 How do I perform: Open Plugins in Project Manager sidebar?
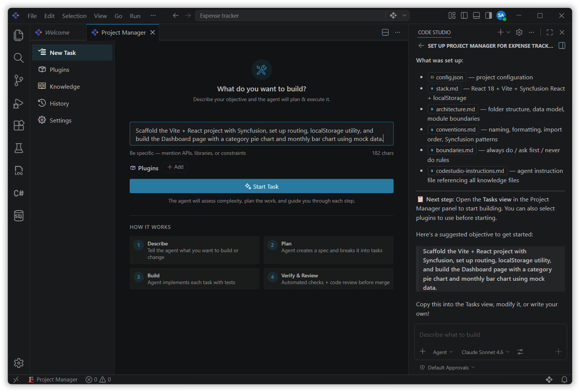(72, 70)
